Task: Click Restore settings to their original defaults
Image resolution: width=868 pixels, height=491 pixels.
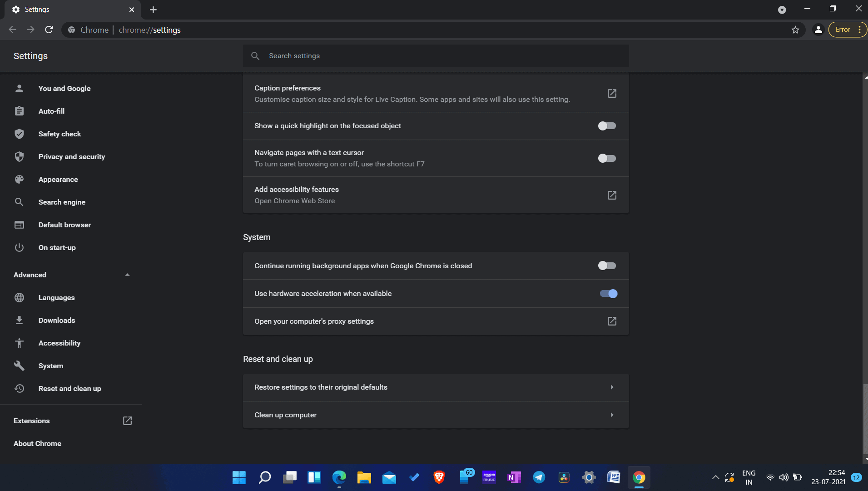Action: pyautogui.click(x=436, y=387)
